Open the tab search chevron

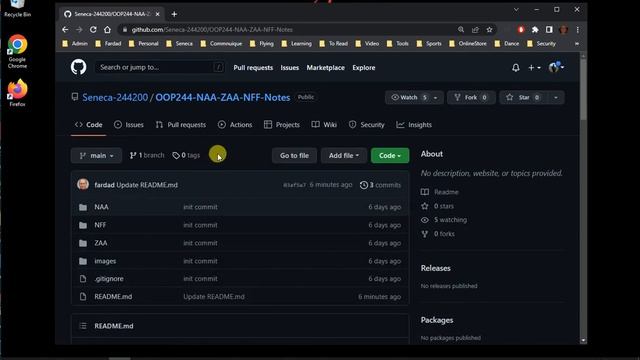click(516, 9)
